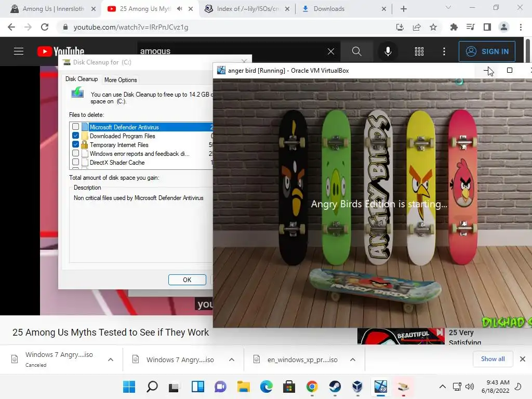Switch to Downloads tab

coord(339,9)
